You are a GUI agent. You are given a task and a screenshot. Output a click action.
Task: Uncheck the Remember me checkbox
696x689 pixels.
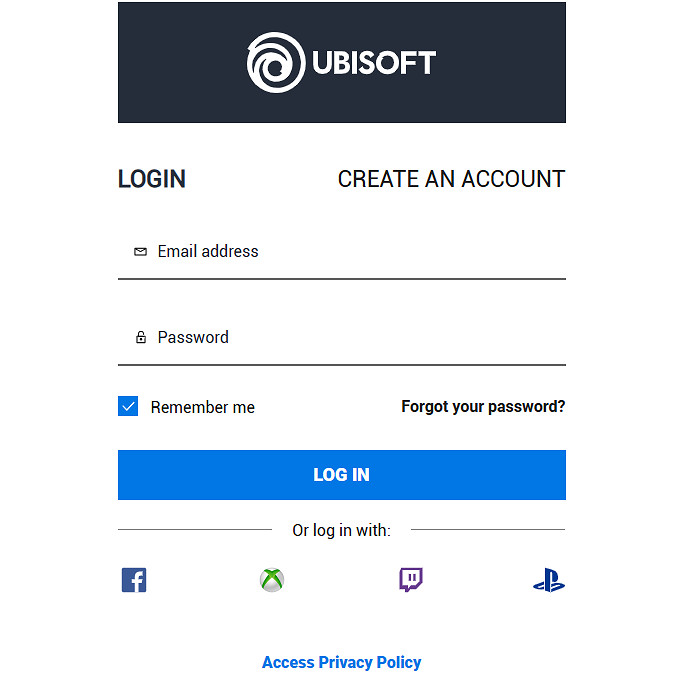tap(128, 406)
